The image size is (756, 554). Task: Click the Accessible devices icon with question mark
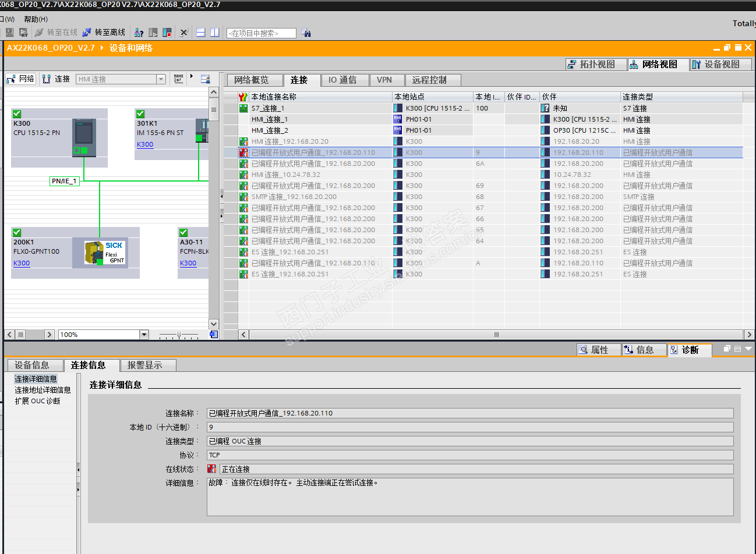pyautogui.click(x=139, y=33)
